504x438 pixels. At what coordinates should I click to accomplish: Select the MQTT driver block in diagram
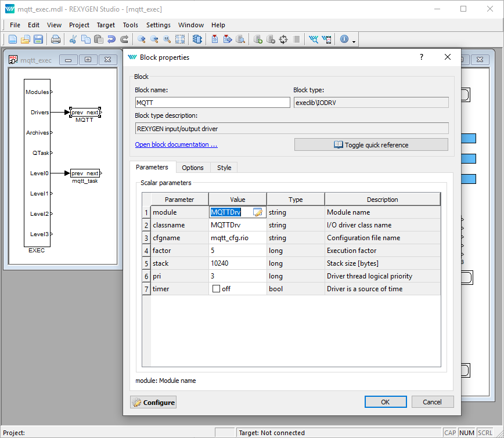(85, 113)
